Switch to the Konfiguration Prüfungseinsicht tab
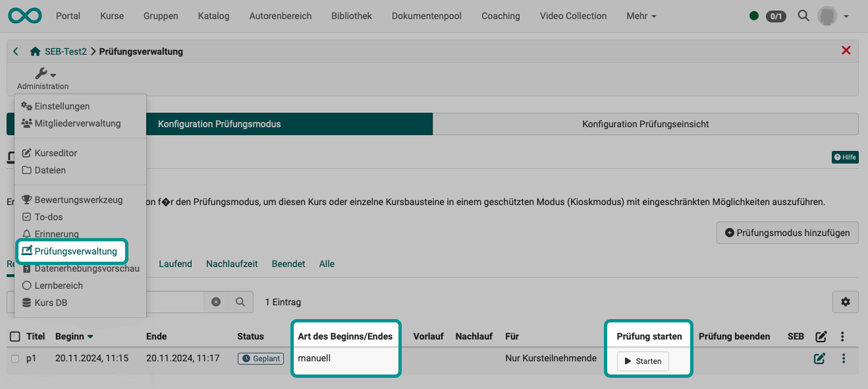The width and height of the screenshot is (868, 389). (x=645, y=123)
